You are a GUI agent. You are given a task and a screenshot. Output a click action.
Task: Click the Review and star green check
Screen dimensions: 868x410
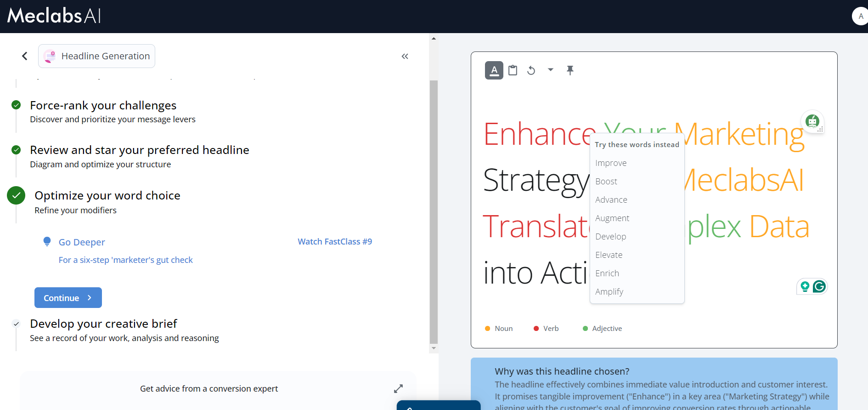pos(16,150)
